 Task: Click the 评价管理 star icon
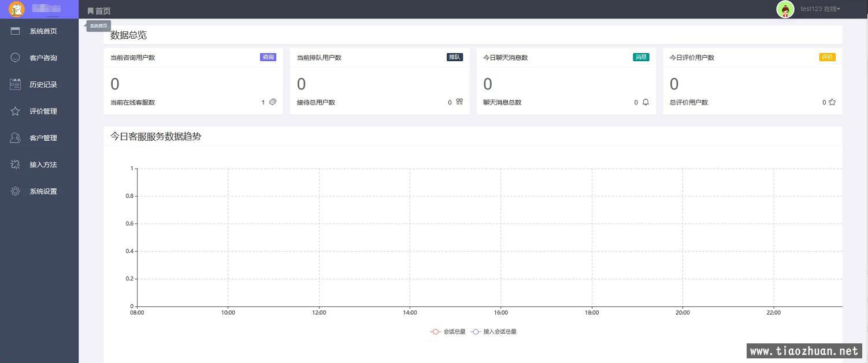click(x=16, y=111)
